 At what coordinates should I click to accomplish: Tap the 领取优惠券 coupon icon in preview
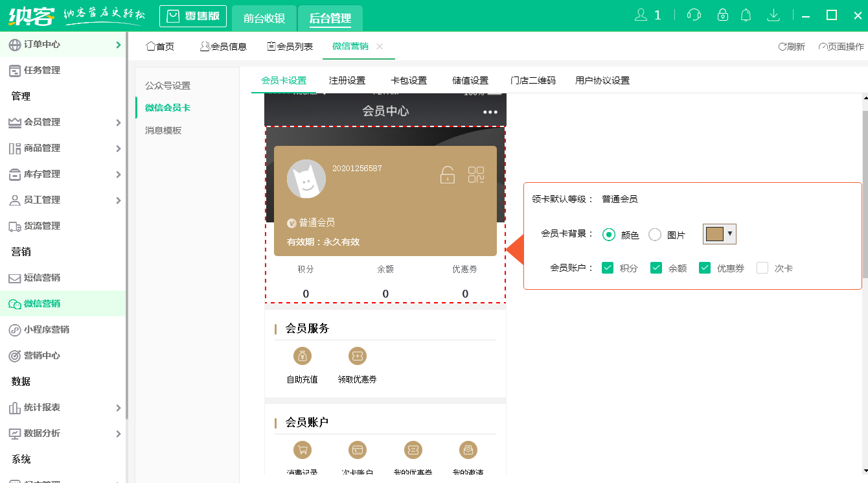[x=357, y=355]
